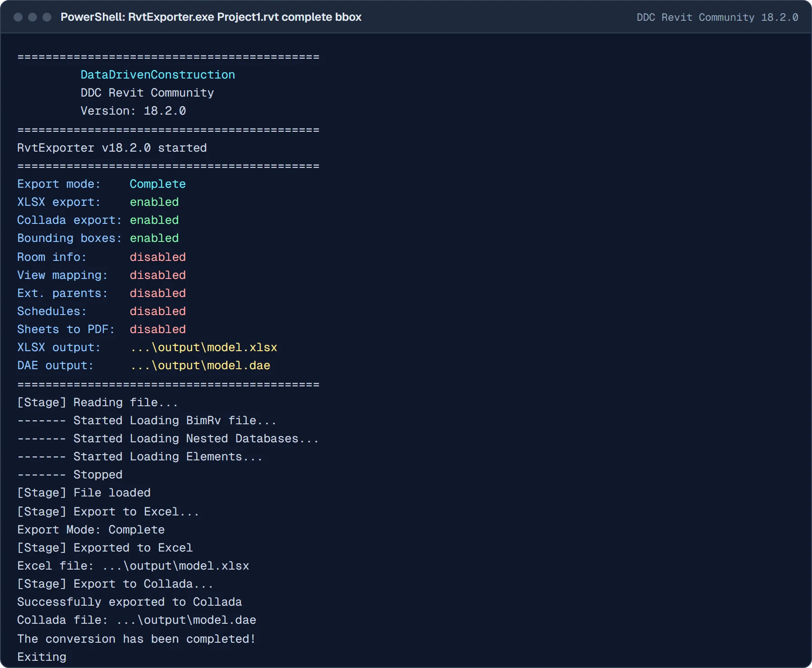Screen dimensions: 812x668
Task: Click the 'Export mode:' label
Action: (x=59, y=184)
